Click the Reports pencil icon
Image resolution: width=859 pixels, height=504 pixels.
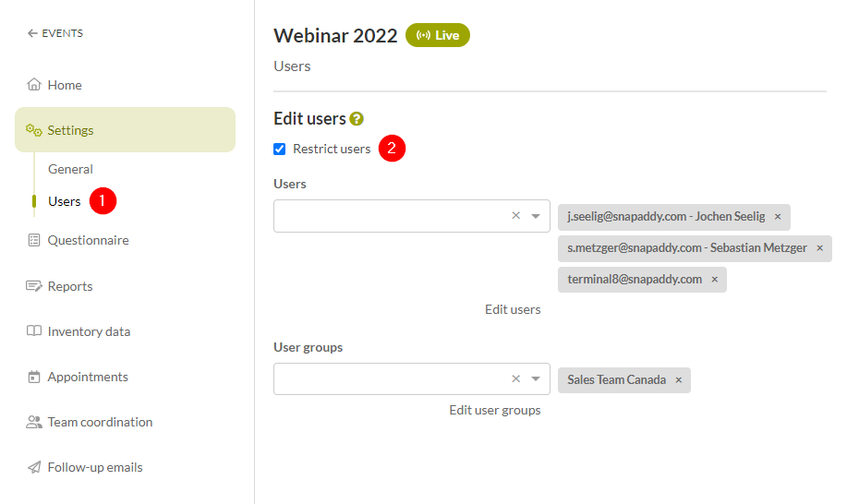coord(34,285)
